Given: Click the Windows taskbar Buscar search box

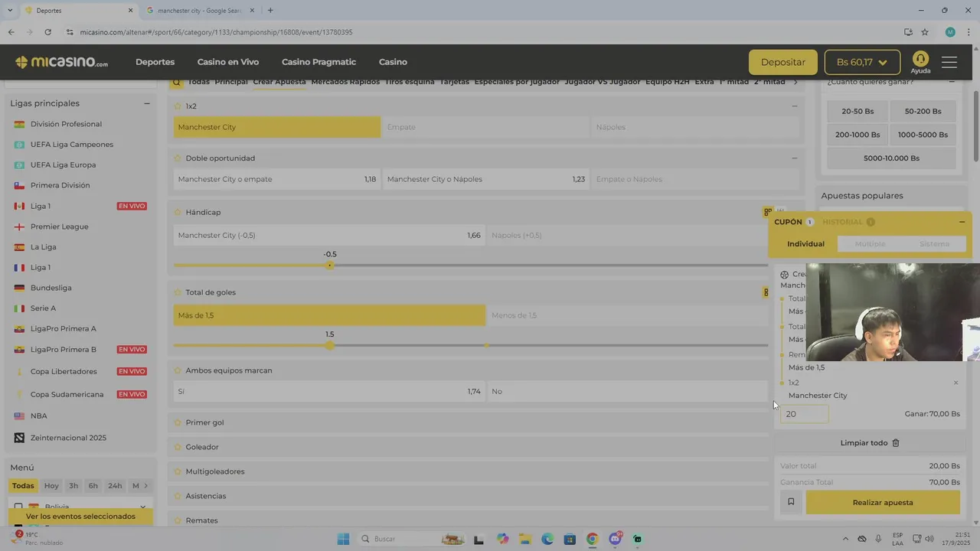Looking at the screenshot, I should [x=411, y=539].
